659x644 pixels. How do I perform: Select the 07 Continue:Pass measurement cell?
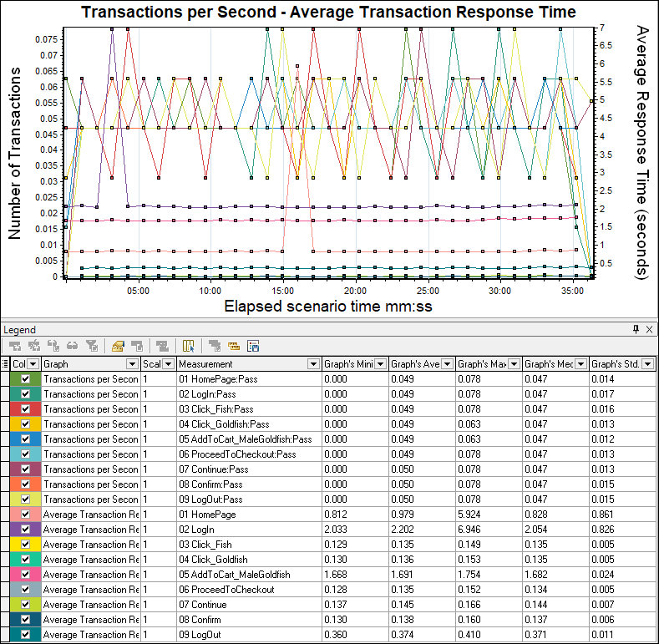tap(249, 469)
